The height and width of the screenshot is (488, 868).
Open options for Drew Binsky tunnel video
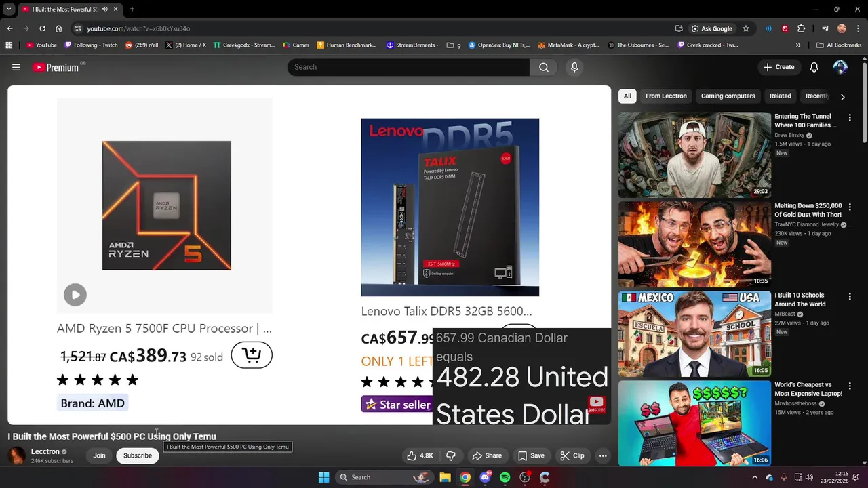[x=850, y=117]
